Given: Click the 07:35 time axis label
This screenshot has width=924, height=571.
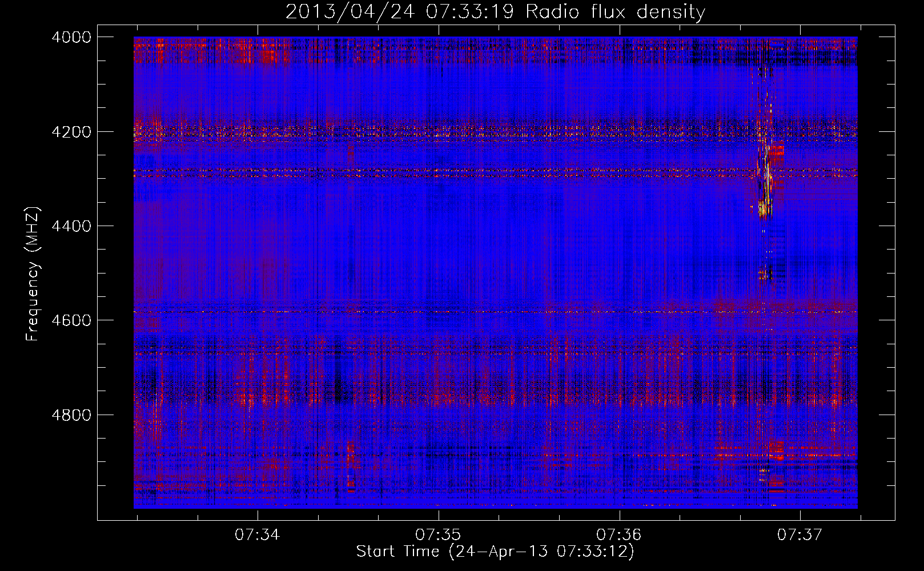Looking at the screenshot, I should [x=438, y=534].
